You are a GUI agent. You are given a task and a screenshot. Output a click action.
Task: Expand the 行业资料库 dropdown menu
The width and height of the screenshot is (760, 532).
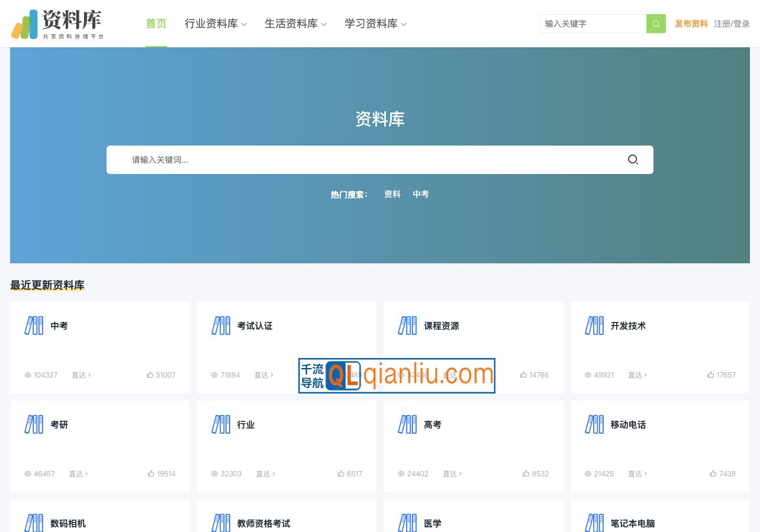click(x=215, y=24)
